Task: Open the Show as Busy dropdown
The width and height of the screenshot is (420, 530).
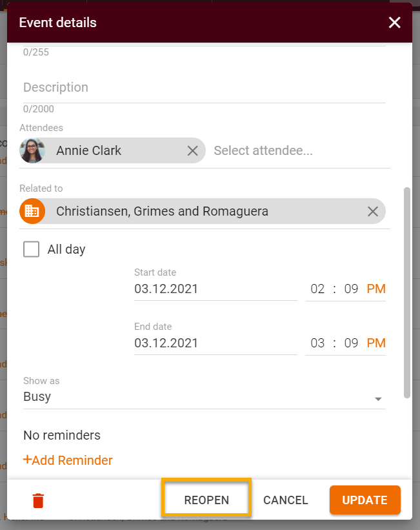Action: click(204, 396)
